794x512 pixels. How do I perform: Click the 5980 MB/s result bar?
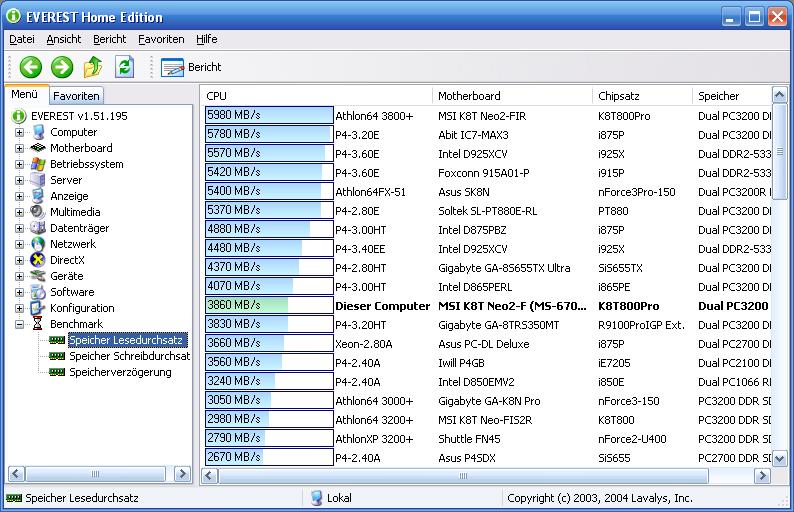(x=269, y=115)
